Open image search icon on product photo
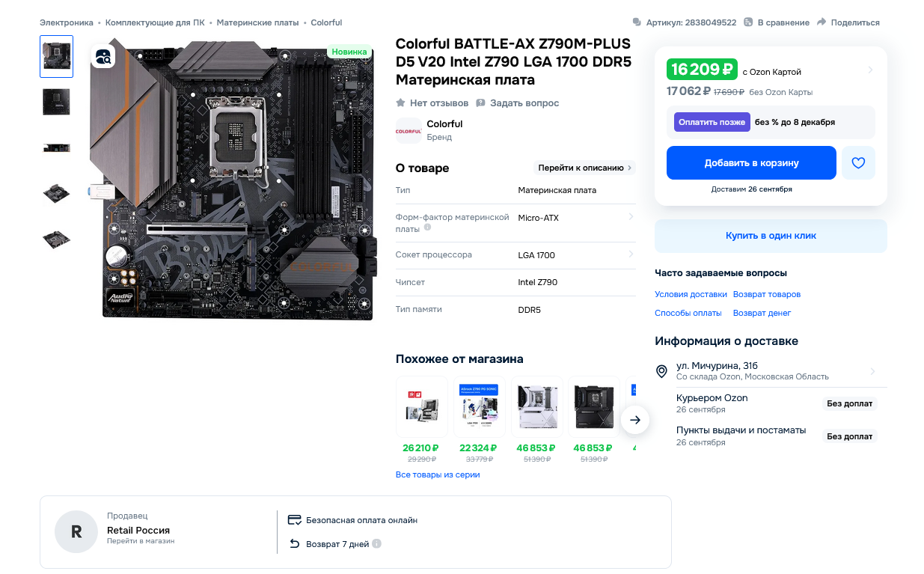 (103, 56)
